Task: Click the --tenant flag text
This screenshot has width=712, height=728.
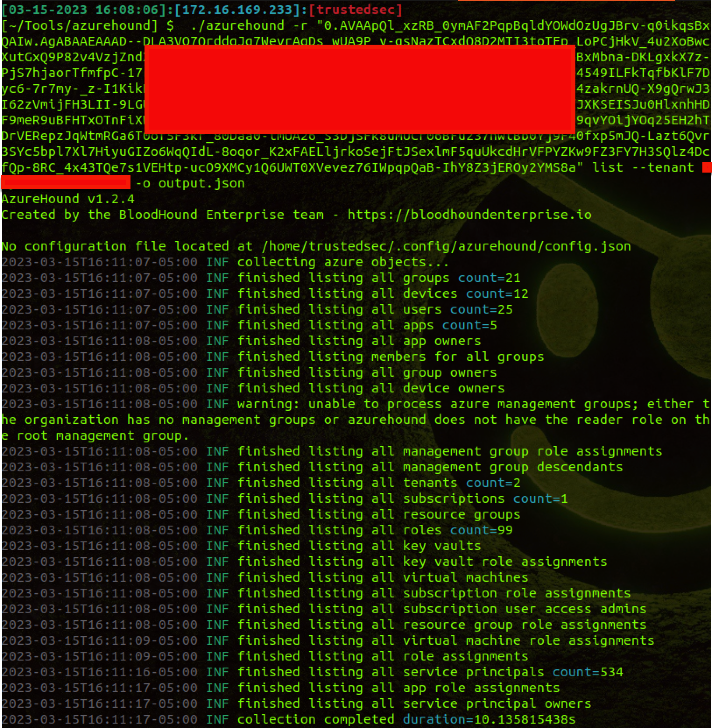Action: tap(663, 167)
